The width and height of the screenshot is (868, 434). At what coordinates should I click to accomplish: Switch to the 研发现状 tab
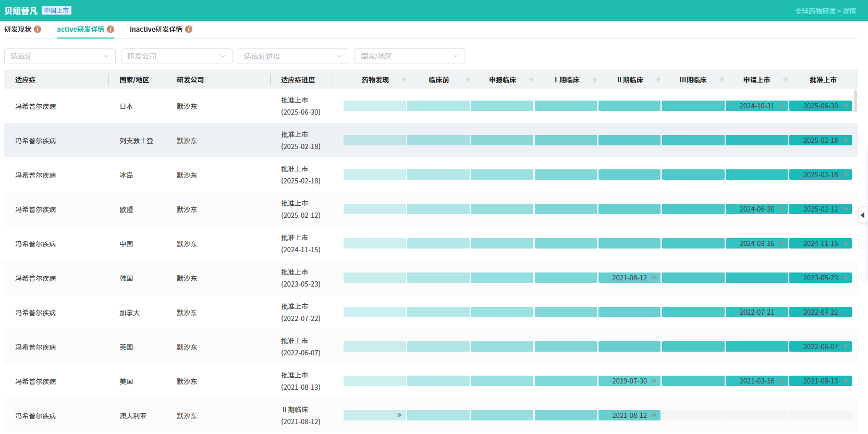(x=18, y=29)
